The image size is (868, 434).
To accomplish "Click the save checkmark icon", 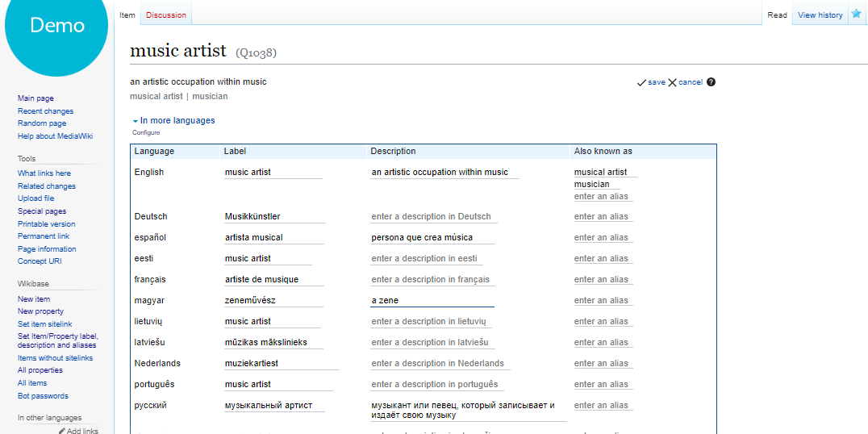I will pos(641,82).
